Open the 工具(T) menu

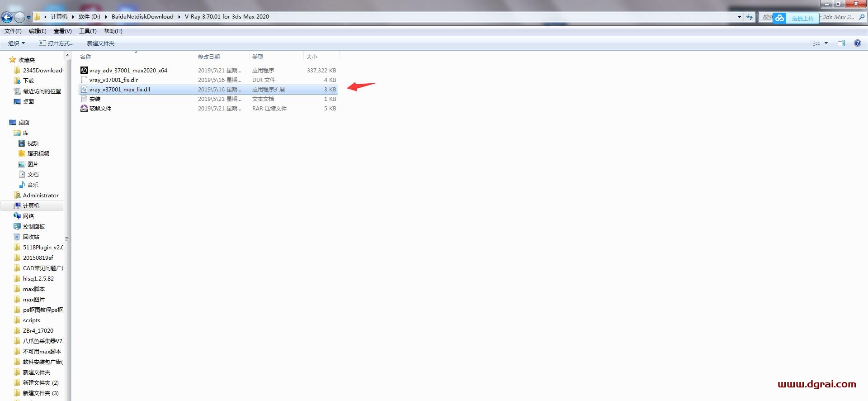pyautogui.click(x=88, y=31)
